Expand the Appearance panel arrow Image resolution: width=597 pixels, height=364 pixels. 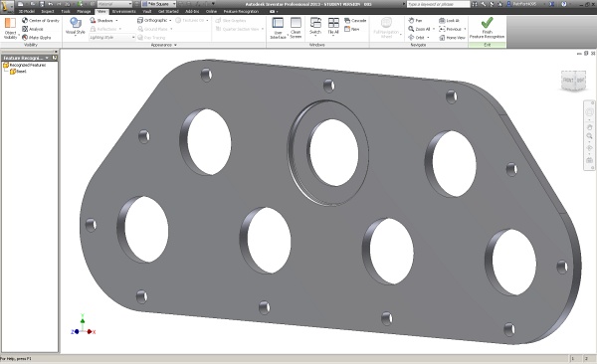tap(175, 45)
